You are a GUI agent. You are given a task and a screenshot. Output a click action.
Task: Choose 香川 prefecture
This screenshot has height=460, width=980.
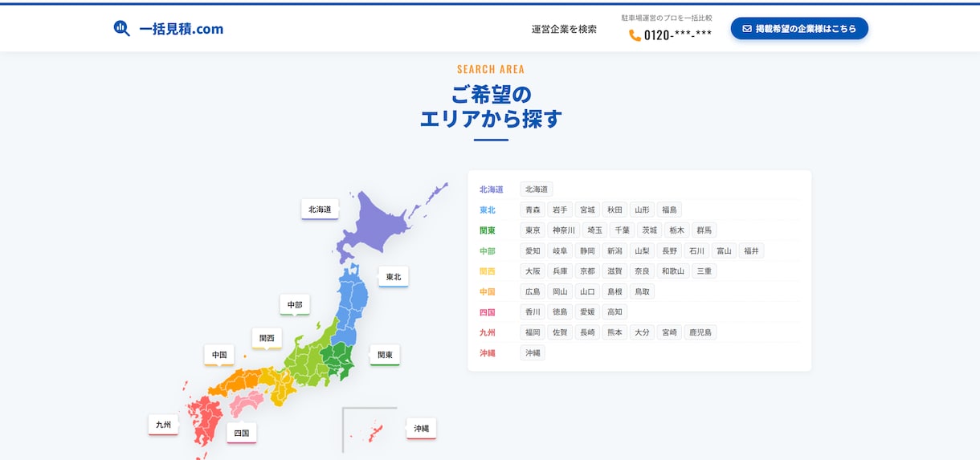(x=533, y=311)
